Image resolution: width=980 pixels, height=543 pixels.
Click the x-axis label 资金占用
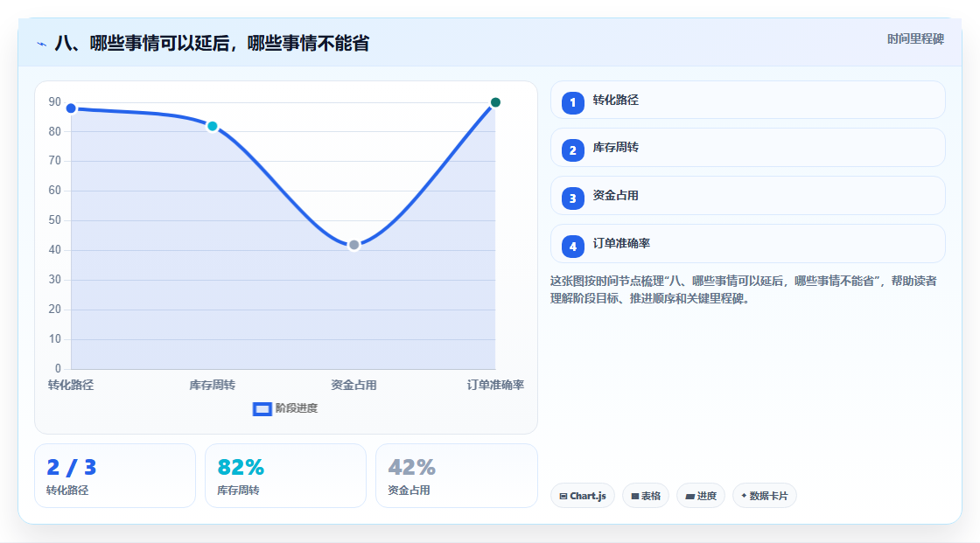point(353,385)
